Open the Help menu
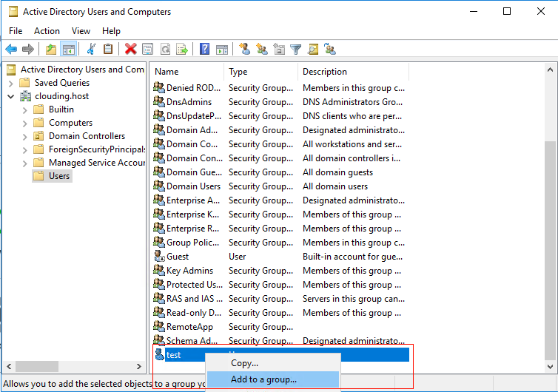 click(111, 31)
